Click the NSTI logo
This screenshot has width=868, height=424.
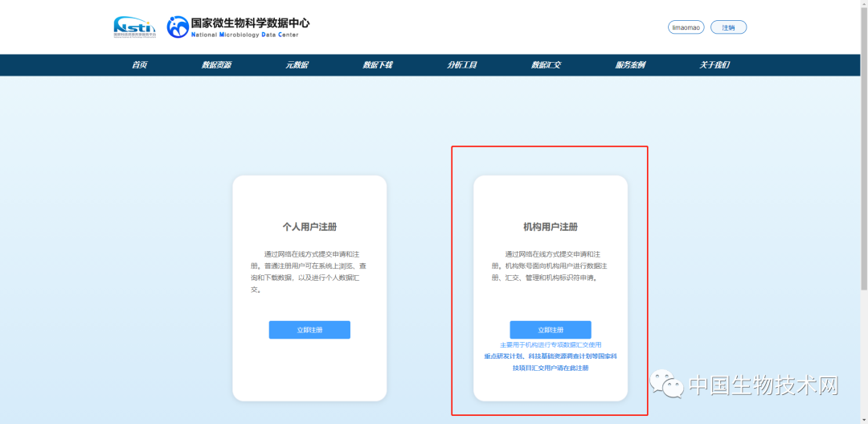(134, 27)
